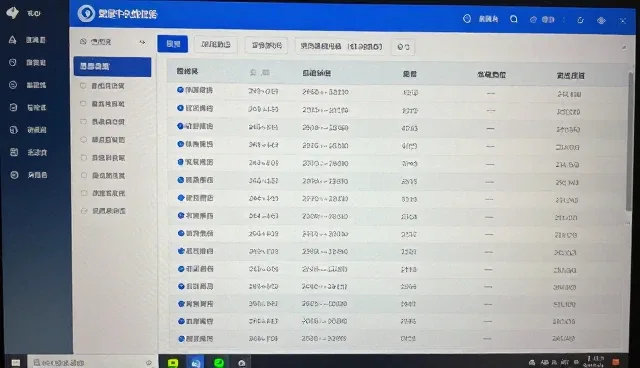Click the round app logo in blue header

(86, 13)
